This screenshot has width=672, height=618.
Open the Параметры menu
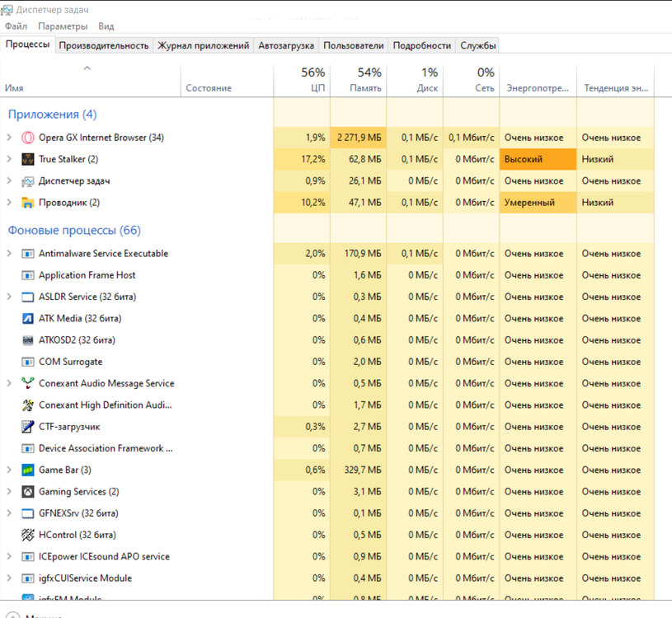tap(62, 26)
